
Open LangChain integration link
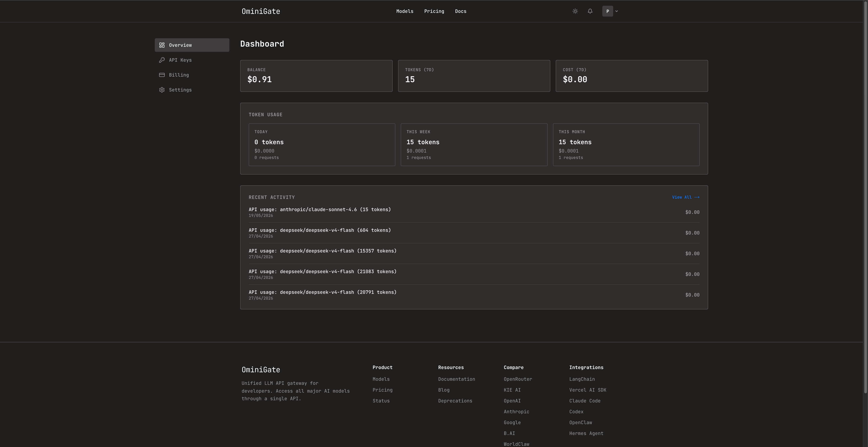tap(582, 379)
